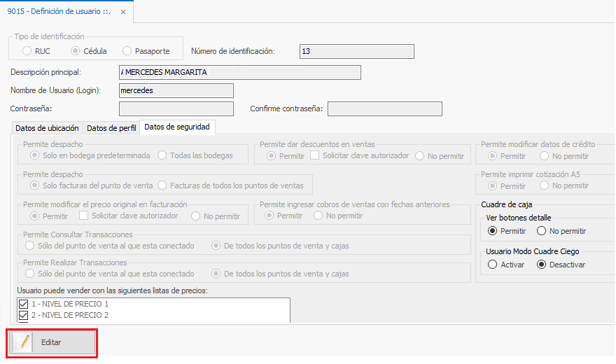Open the Datos de perfil tab
The height and width of the screenshot is (364, 616).
pos(111,128)
